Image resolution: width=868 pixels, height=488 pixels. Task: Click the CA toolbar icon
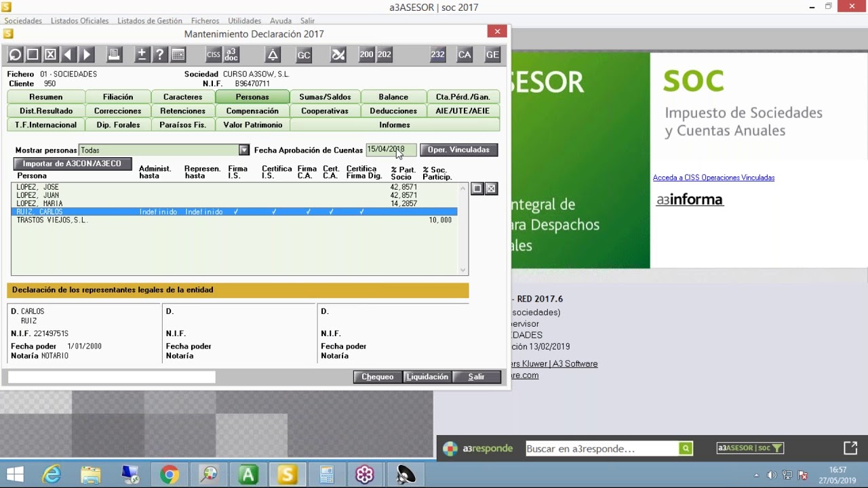coord(465,55)
